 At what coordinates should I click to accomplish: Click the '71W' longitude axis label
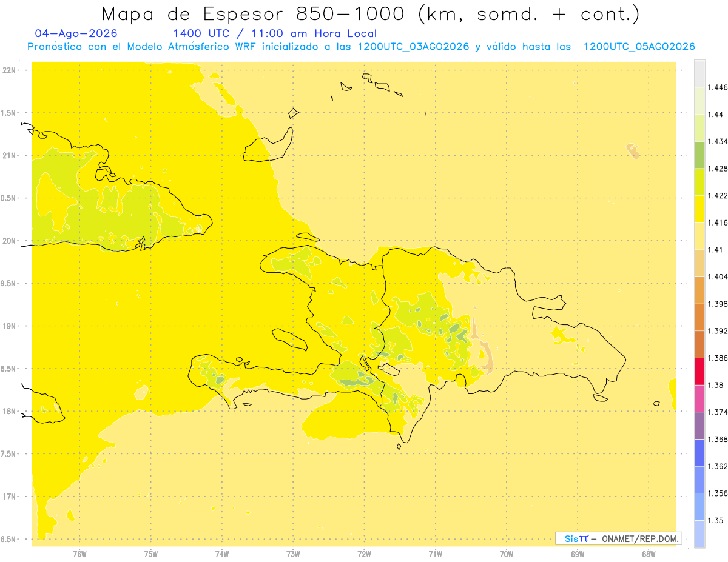435,553
